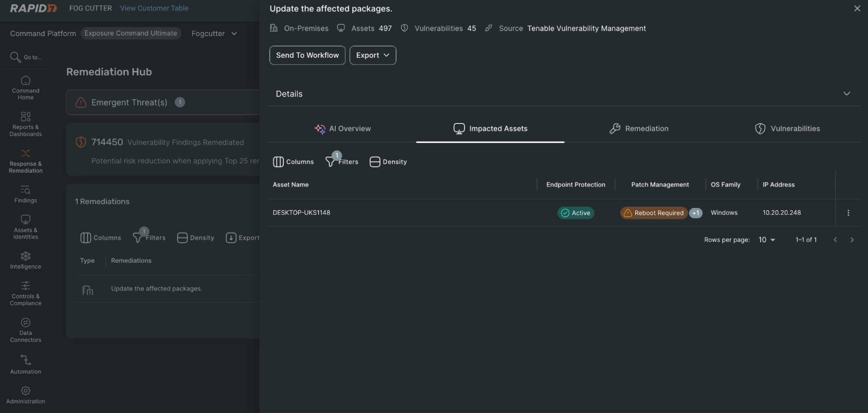
Task: Change Rows per page from 10
Action: (x=766, y=240)
